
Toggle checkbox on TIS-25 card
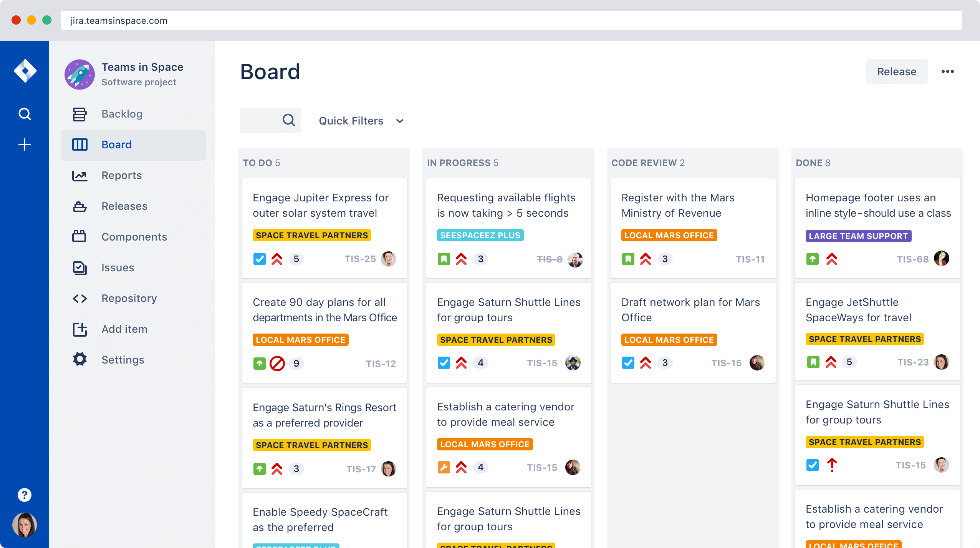259,259
